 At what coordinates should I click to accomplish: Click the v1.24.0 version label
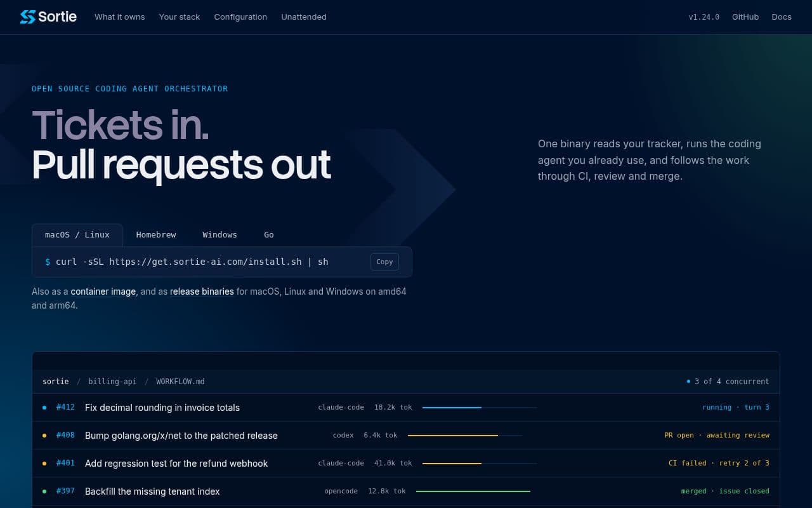pyautogui.click(x=704, y=17)
